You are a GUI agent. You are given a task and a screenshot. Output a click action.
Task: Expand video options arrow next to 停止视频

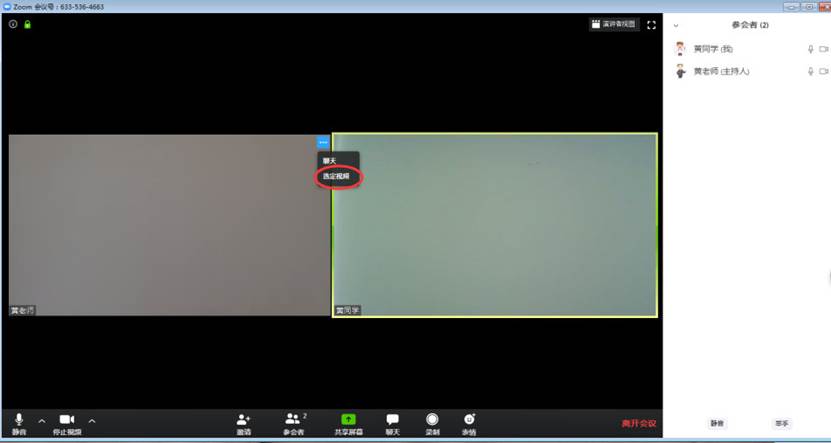tap(92, 421)
